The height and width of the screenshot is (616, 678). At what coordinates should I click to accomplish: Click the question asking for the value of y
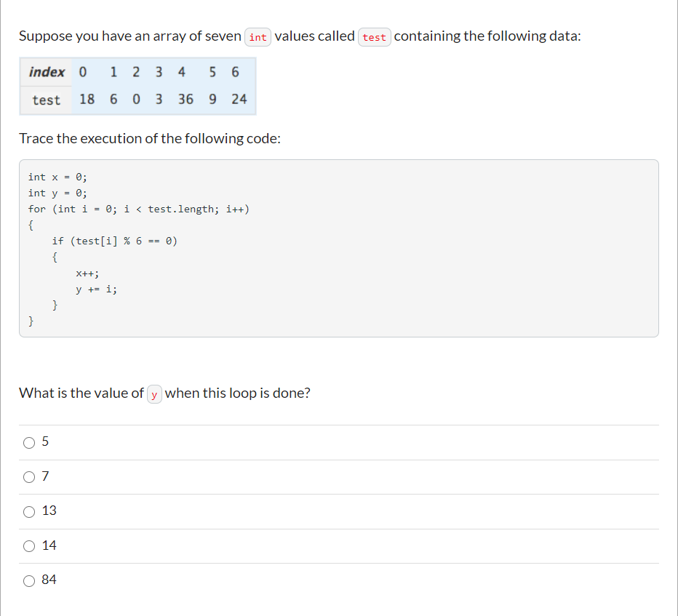coord(164,393)
